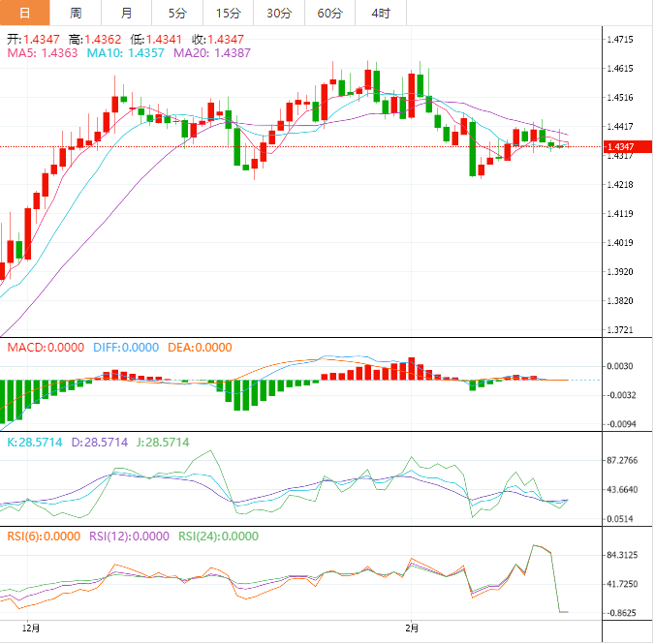Click the RSI(6) indicator label
This screenshot has height=644, width=655.
click(x=43, y=536)
